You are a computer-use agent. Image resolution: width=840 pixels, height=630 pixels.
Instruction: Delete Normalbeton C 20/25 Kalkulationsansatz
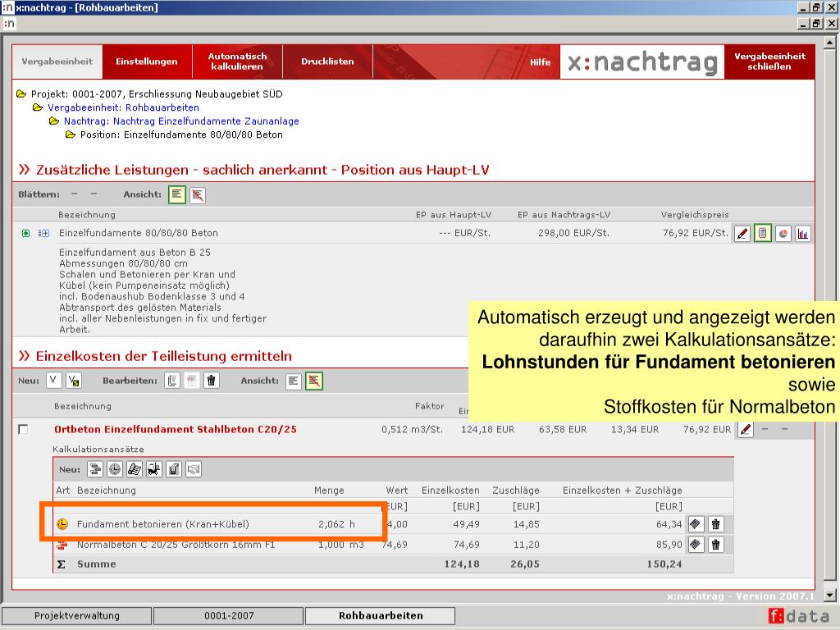coord(715,545)
